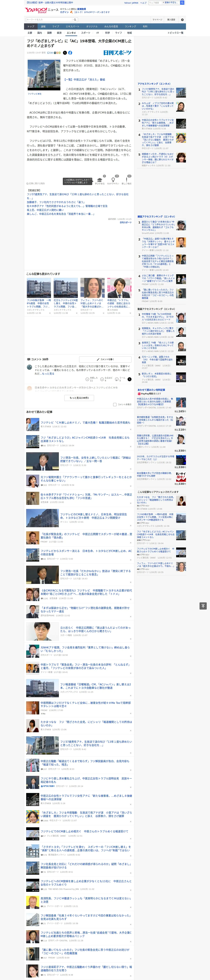210x980 pixels.
Task: Click the back-to-top arrow button
Action: (203, 606)
